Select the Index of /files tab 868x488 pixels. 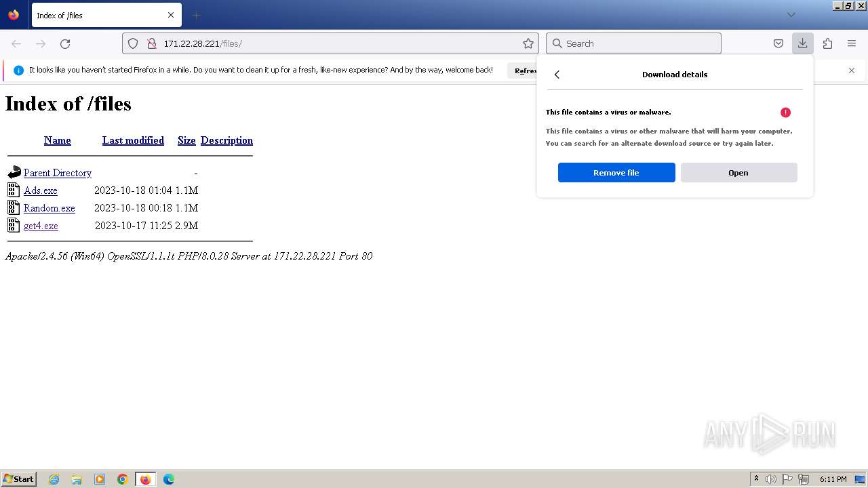[106, 15]
